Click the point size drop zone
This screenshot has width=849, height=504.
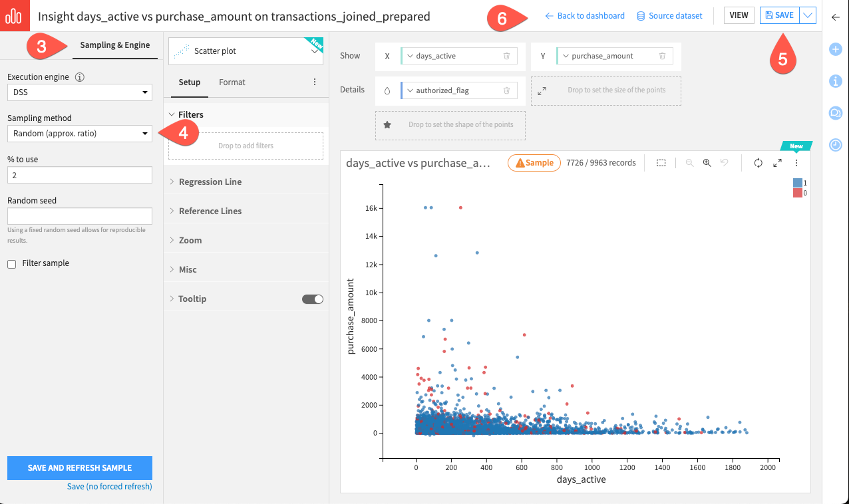pos(606,90)
